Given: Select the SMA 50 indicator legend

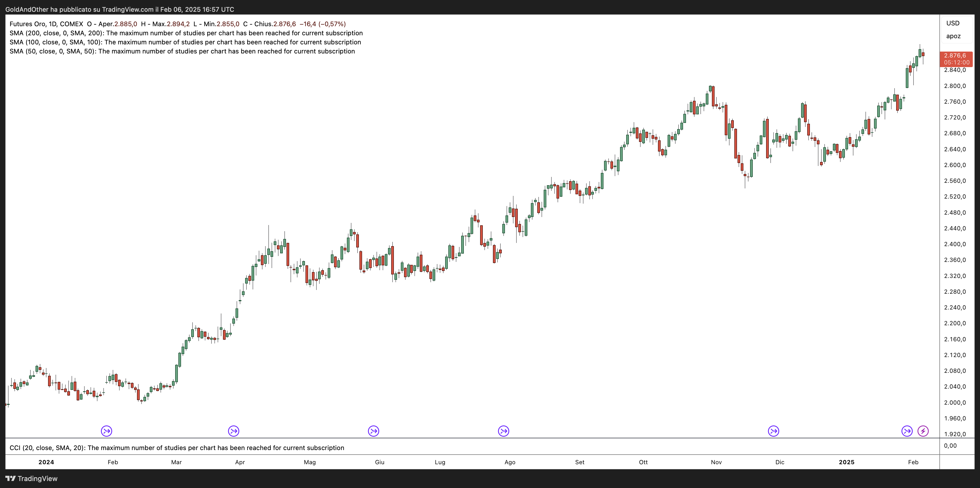Looking at the screenshot, I should (53, 51).
